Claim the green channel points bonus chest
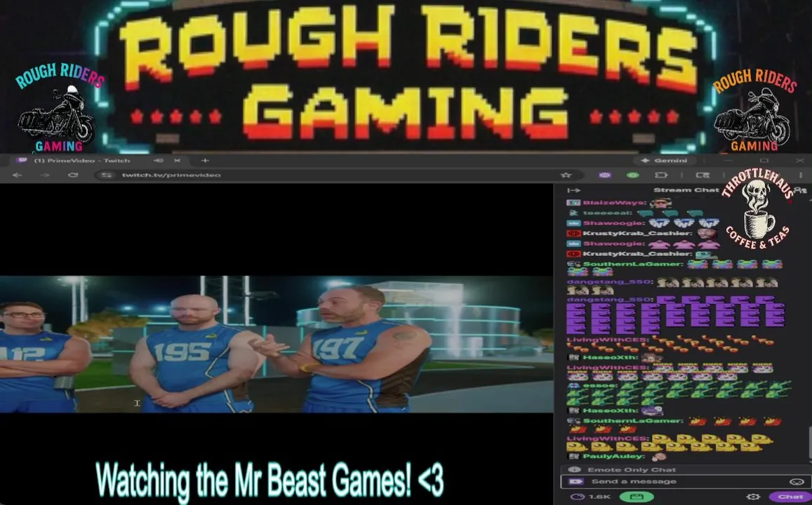Viewport: 812px width, 505px height. pyautogui.click(x=637, y=497)
